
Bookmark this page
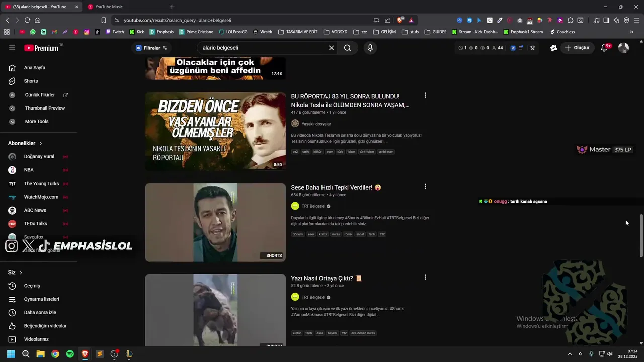tap(104, 20)
